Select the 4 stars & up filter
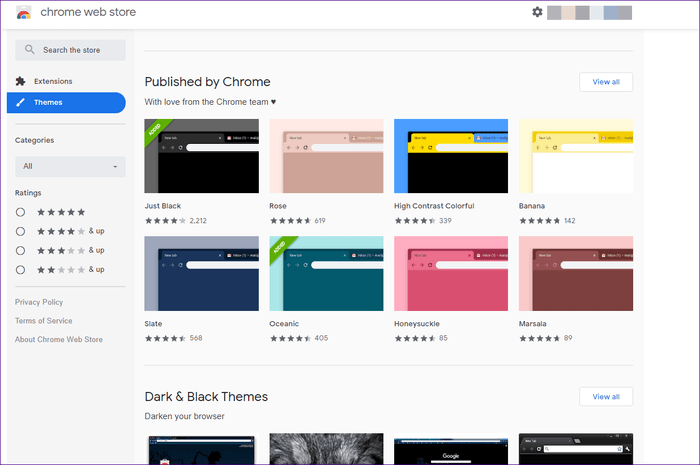This screenshot has width=700, height=465. click(20, 231)
